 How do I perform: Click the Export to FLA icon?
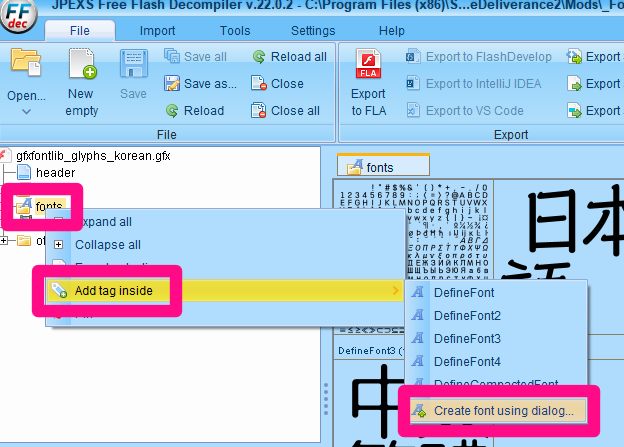click(368, 64)
